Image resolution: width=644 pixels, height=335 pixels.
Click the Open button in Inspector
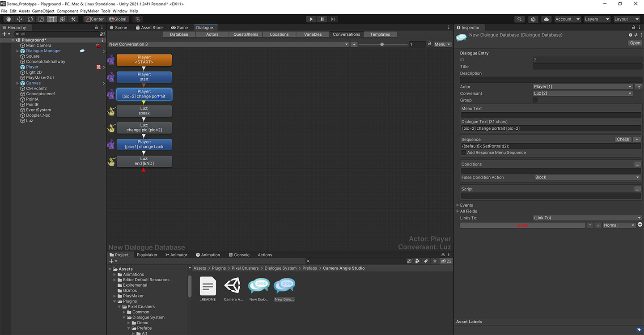635,43
